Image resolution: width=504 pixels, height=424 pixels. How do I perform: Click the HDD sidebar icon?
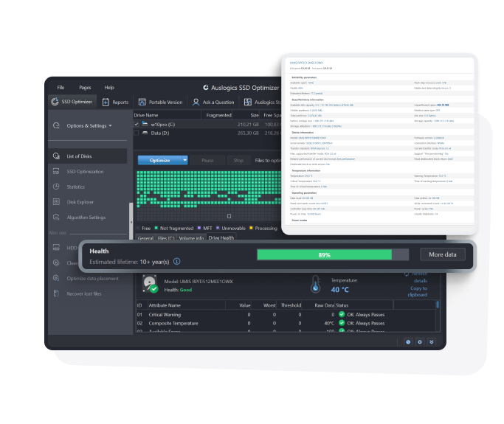[x=56, y=248]
